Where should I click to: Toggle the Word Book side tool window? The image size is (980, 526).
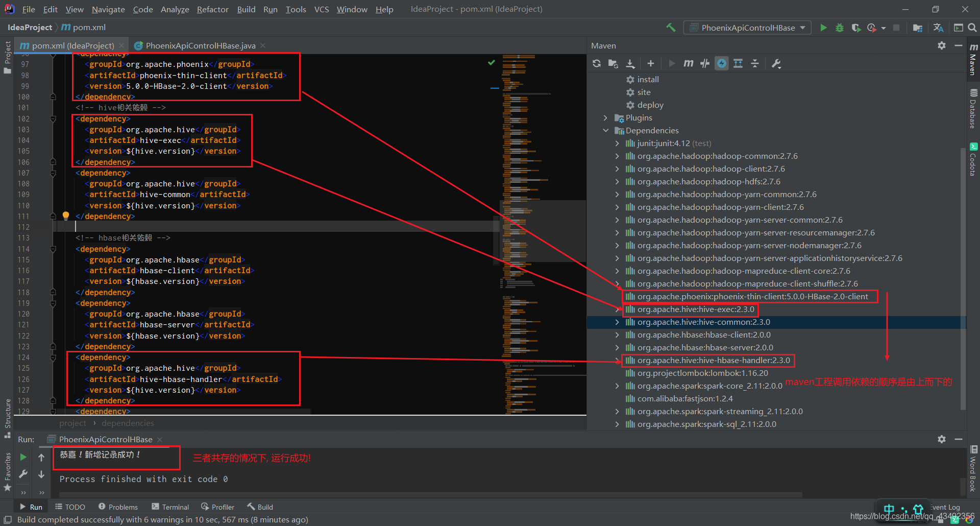point(973,468)
